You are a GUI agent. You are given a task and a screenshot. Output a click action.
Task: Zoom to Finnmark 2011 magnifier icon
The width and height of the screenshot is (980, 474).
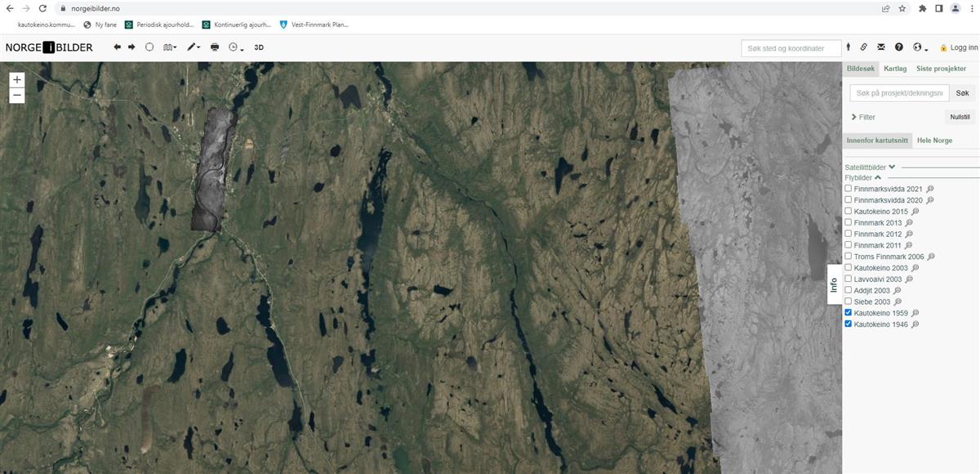pos(910,245)
